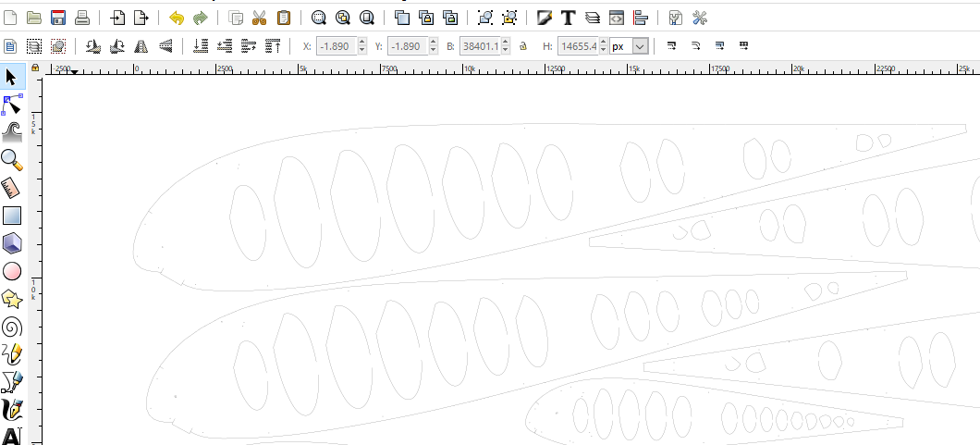The image size is (980, 445).
Task: Select the 3D box tool
Action: [x=12, y=243]
